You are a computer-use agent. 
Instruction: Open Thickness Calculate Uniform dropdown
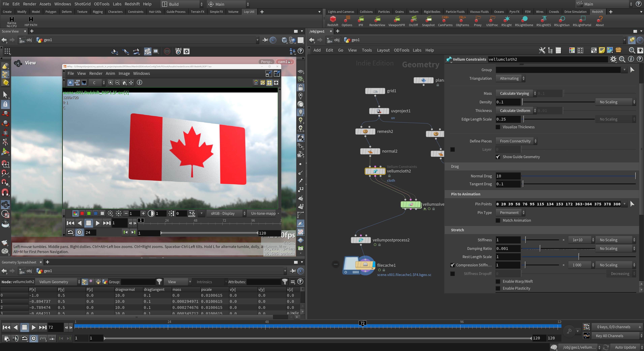click(x=516, y=111)
